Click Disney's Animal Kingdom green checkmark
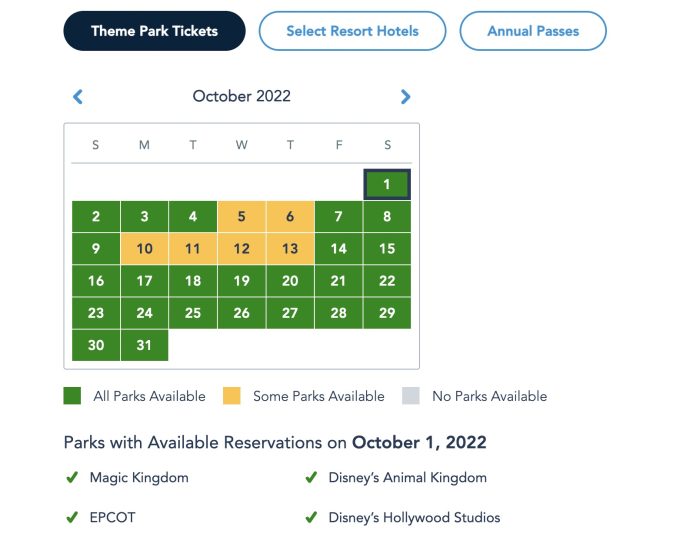Image resolution: width=700 pixels, height=547 pixels. [x=311, y=477]
